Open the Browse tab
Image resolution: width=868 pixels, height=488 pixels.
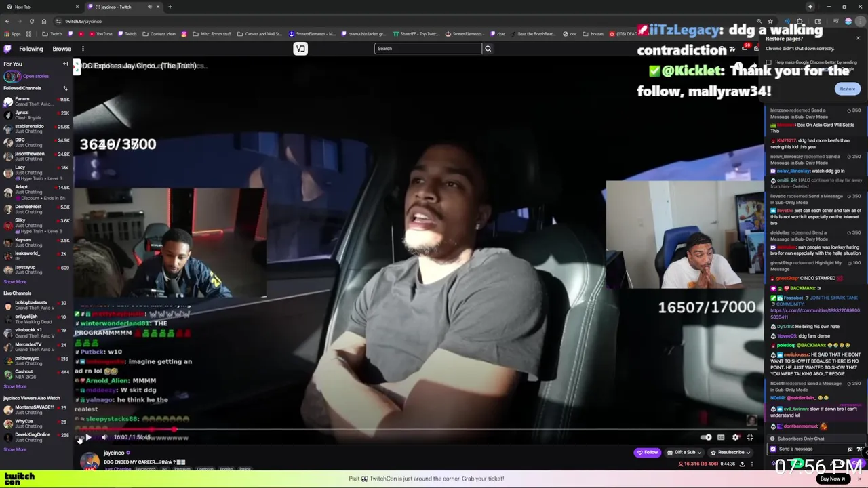tap(62, 49)
